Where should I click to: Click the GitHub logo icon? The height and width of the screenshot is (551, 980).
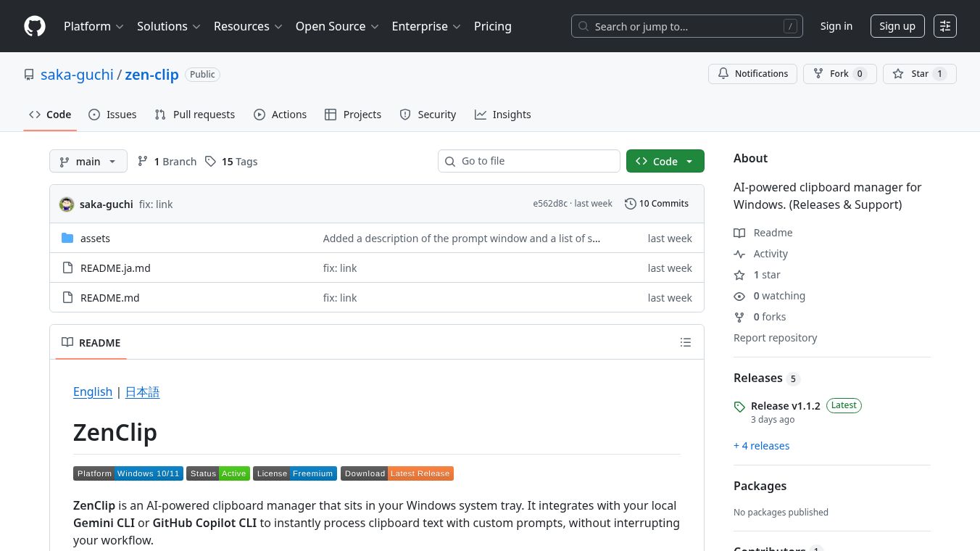point(35,26)
